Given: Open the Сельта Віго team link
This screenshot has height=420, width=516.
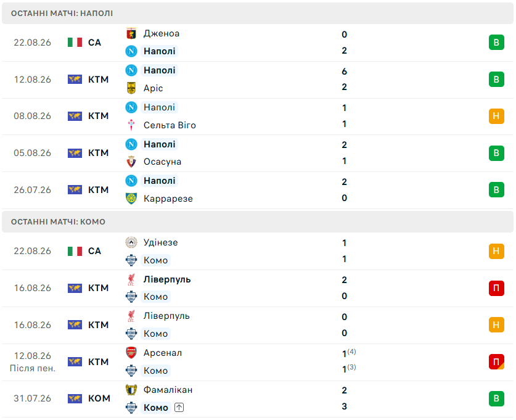Looking at the screenshot, I should click(170, 125).
